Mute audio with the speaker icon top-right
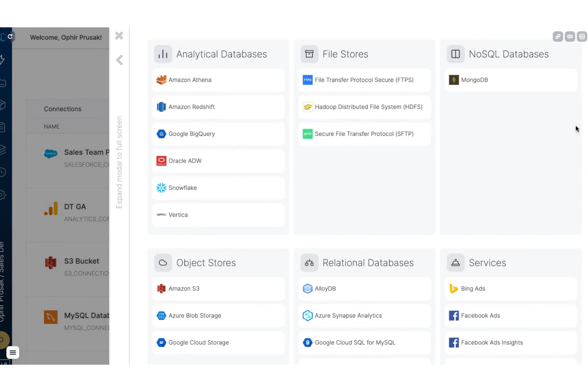The width and height of the screenshot is (588, 392). 570,37
